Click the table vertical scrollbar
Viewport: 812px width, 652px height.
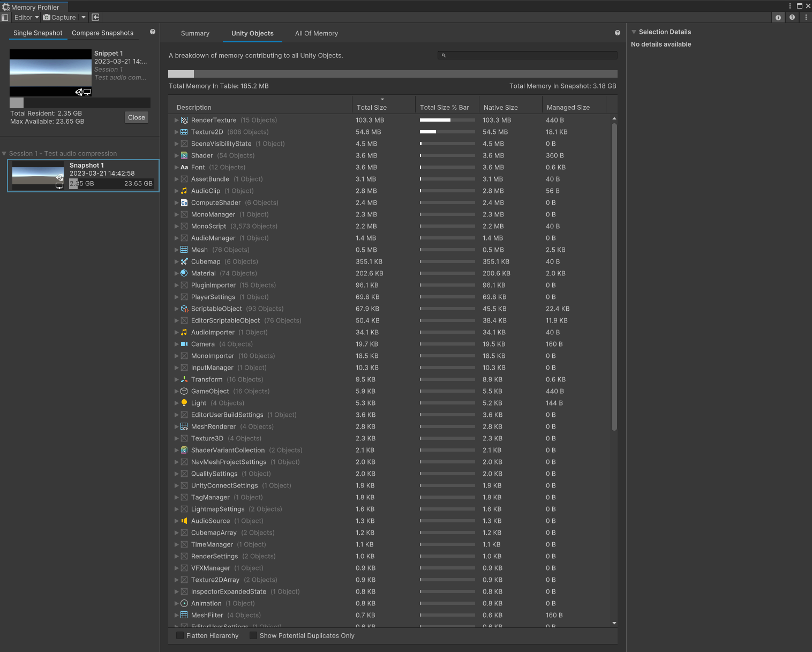click(614, 277)
